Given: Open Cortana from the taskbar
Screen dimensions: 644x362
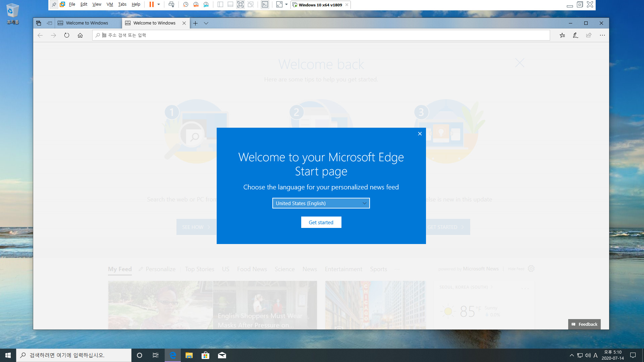Looking at the screenshot, I should 140,355.
